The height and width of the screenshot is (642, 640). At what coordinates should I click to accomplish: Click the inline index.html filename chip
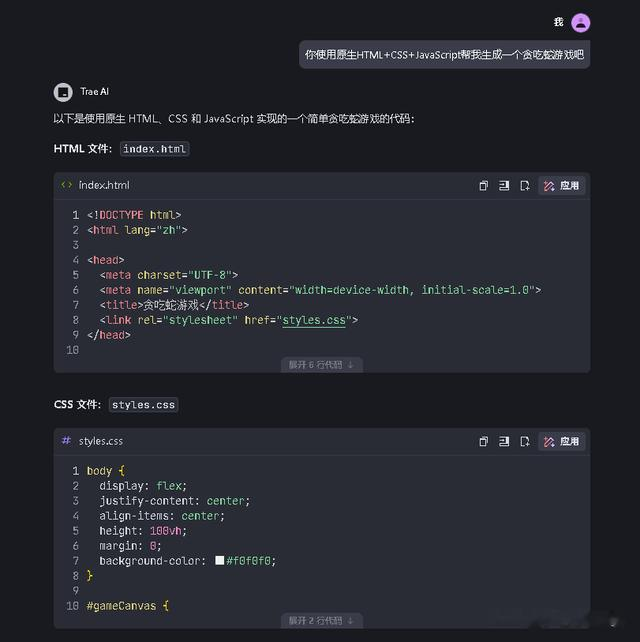tap(154, 149)
